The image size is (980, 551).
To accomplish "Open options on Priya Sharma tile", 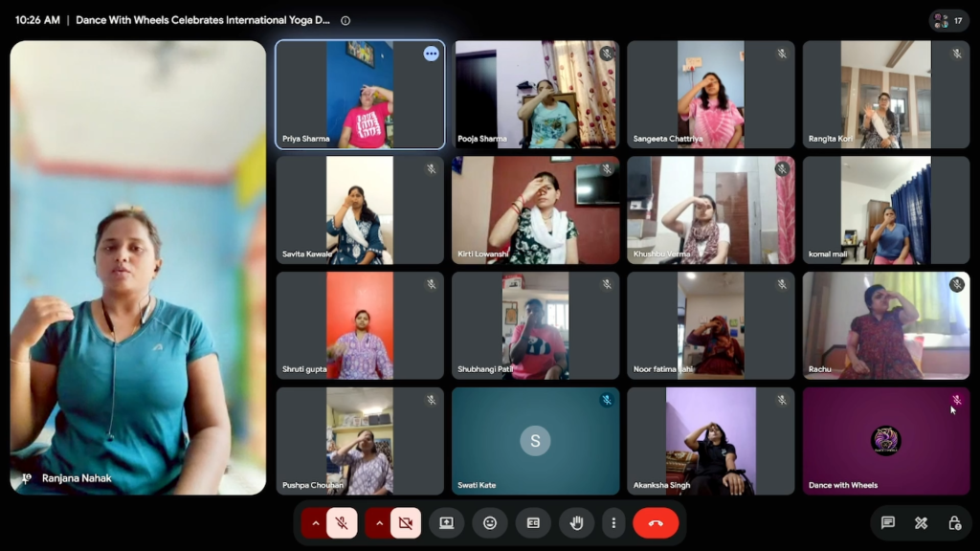I will 431,54.
